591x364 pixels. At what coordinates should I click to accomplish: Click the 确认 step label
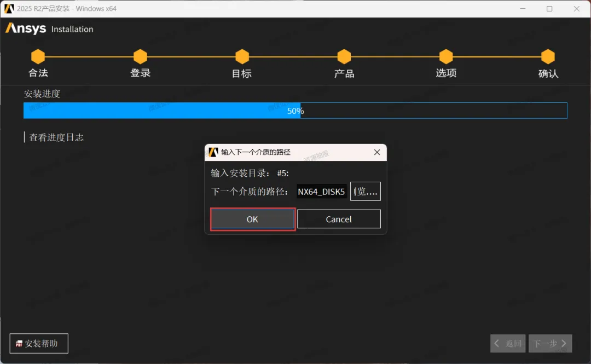coord(548,73)
